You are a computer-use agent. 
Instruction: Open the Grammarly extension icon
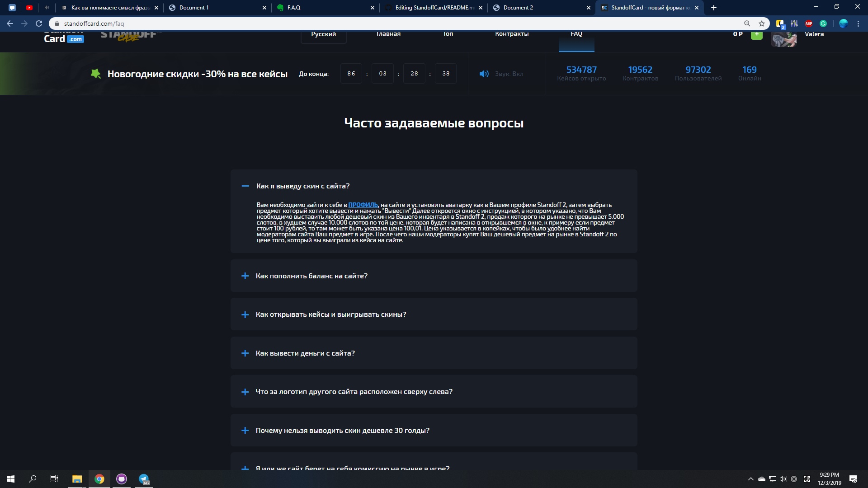click(x=823, y=23)
